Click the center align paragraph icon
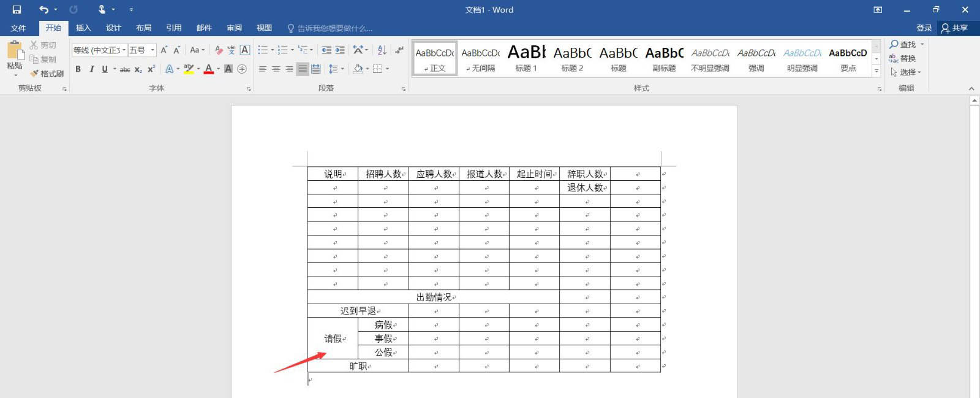980x398 pixels. point(276,69)
